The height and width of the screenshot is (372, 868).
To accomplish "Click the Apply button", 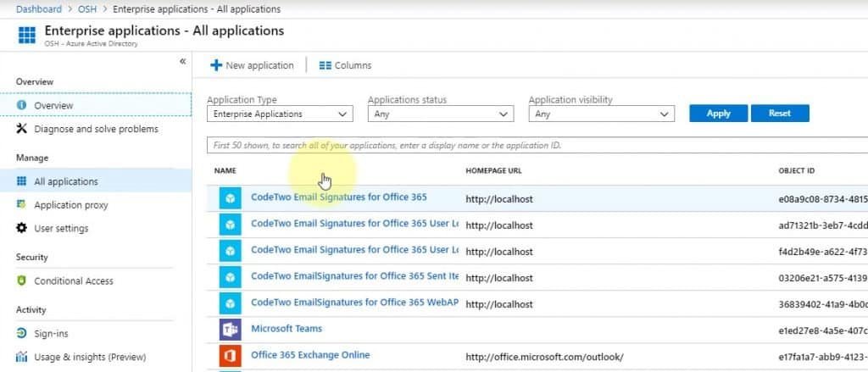I will tap(719, 114).
